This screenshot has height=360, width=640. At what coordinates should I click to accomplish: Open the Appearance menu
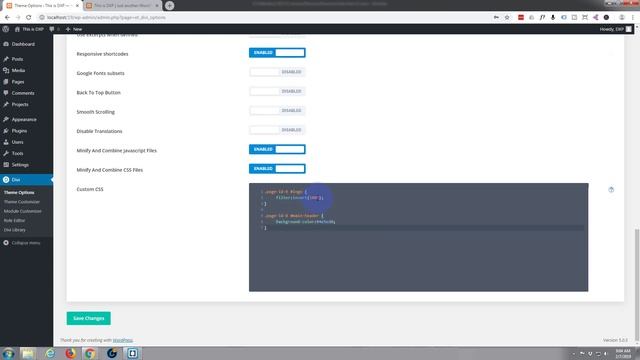click(x=24, y=120)
